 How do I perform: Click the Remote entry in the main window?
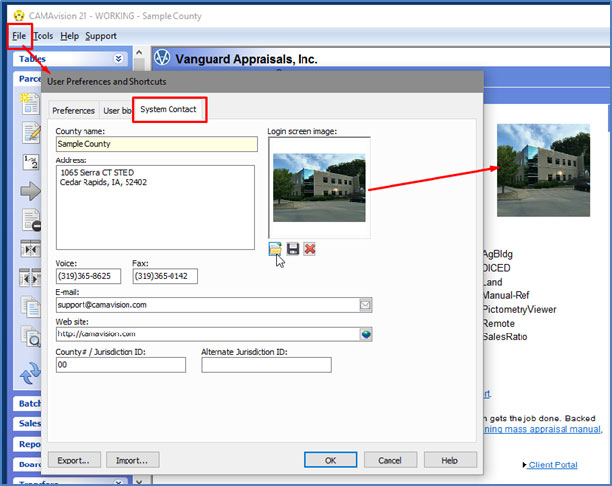[x=499, y=324]
